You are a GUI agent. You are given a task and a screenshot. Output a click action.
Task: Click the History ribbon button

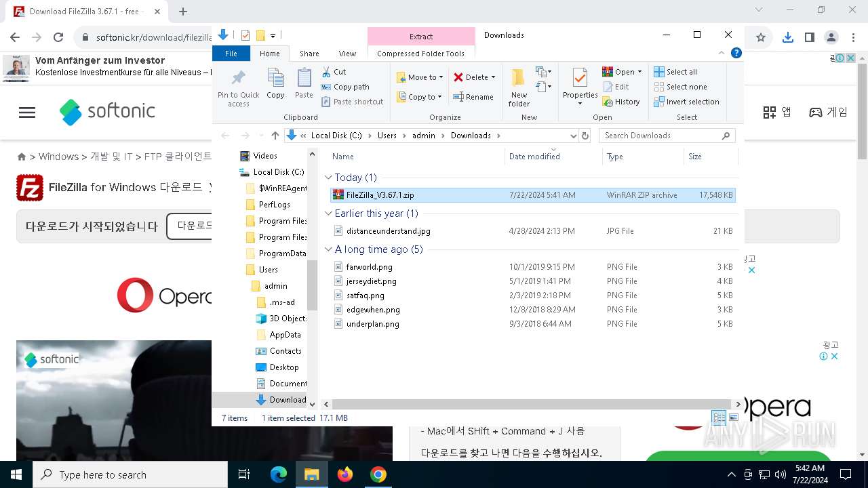[620, 102]
